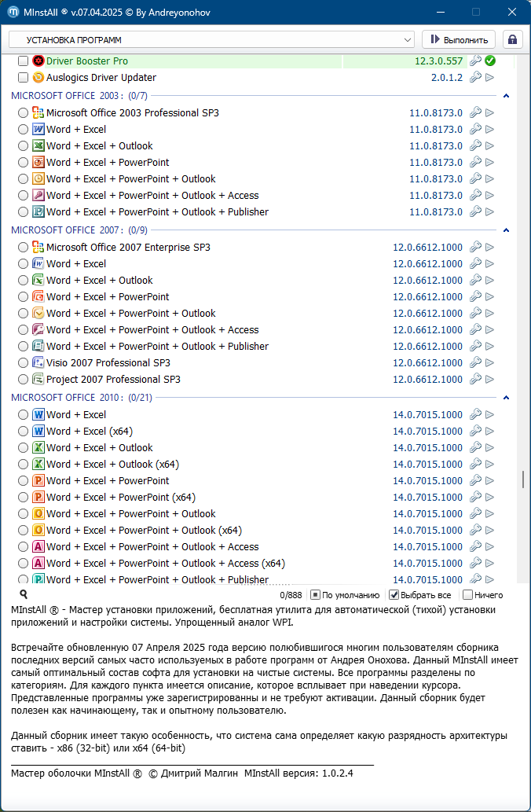Click Office 2003 Professional SP3 logo icon

(38, 113)
